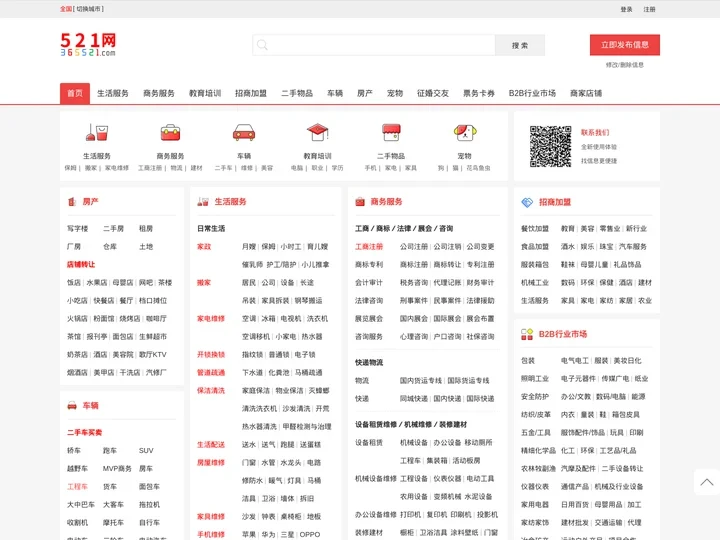Image resolution: width=720 pixels, height=540 pixels.
Task: Click the 二手房 link
Action: [113, 228]
